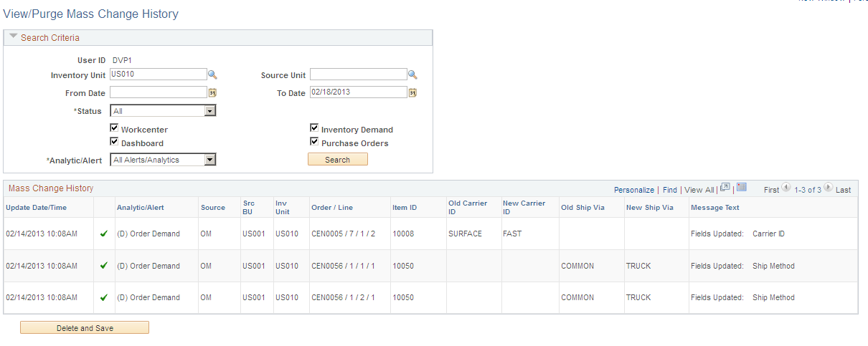The image size is (868, 346).
Task: Click the Delete and Save button
Action: (x=85, y=328)
